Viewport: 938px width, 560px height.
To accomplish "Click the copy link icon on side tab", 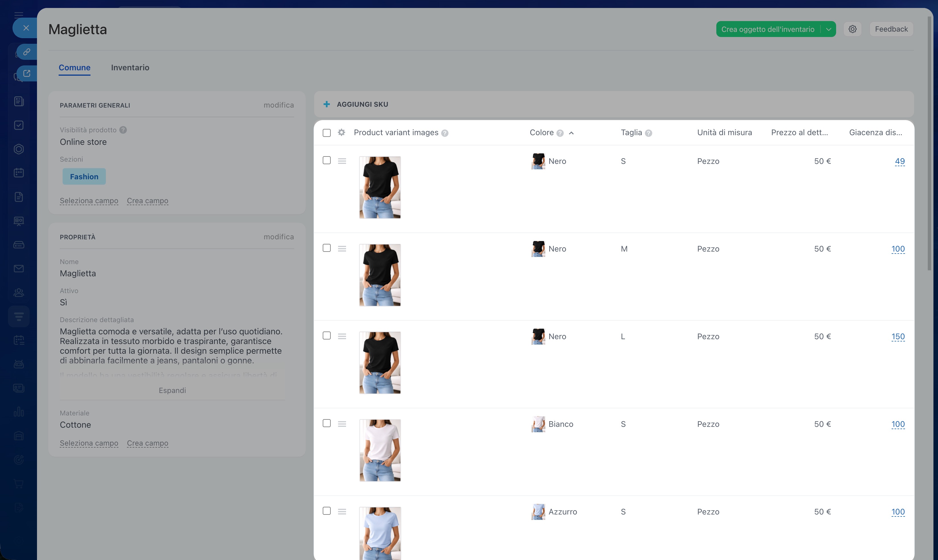I will 26,52.
